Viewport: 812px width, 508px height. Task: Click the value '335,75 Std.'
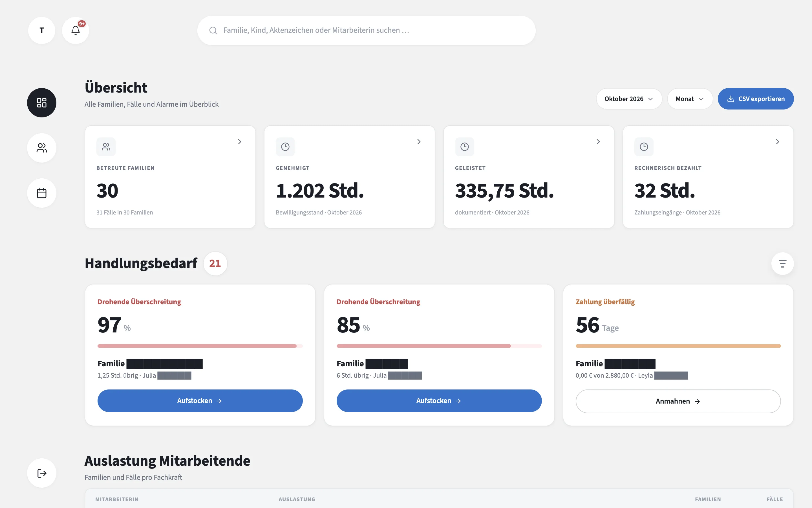pos(504,191)
